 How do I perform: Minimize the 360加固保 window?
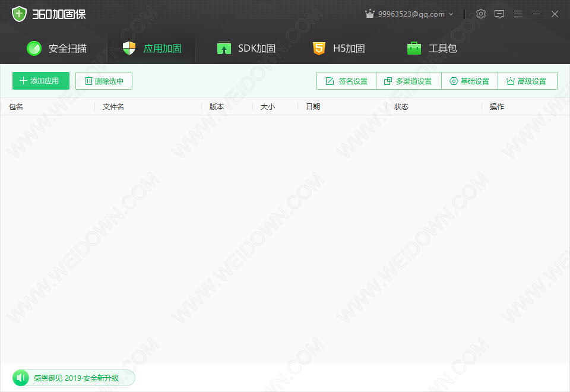[x=536, y=14]
